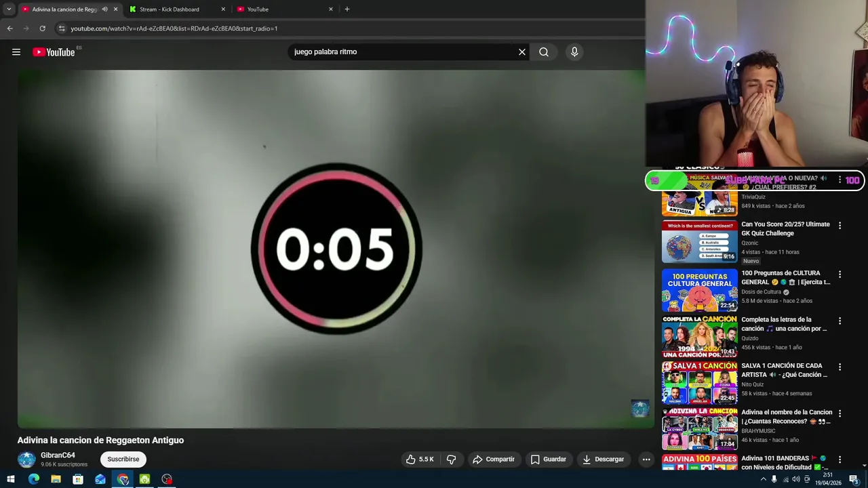
Task: Open Microsoft Store from the taskbar
Action: pyautogui.click(x=78, y=479)
